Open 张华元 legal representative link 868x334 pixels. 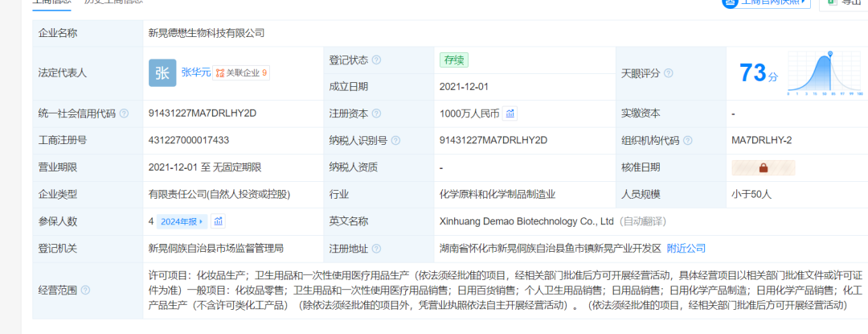point(195,72)
